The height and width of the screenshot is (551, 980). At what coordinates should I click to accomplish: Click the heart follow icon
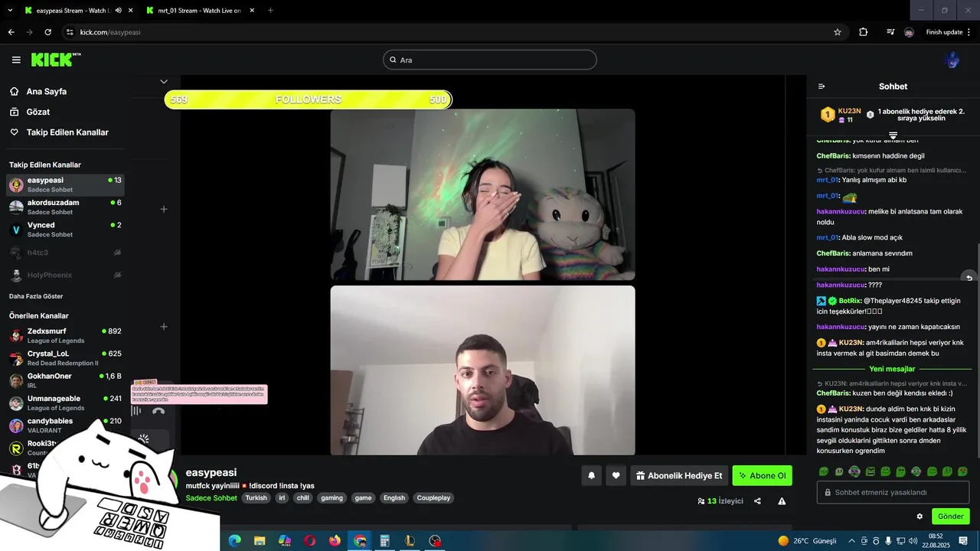point(616,475)
